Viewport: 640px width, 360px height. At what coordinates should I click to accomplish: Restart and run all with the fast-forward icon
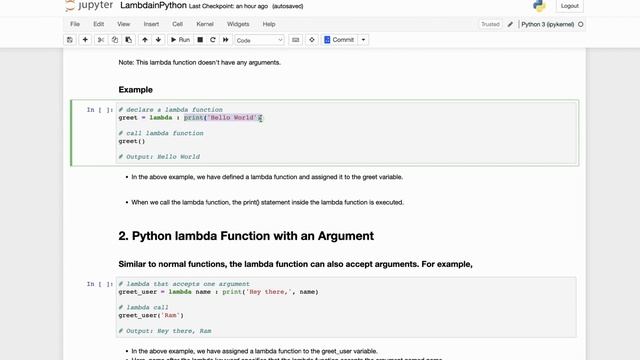point(226,40)
